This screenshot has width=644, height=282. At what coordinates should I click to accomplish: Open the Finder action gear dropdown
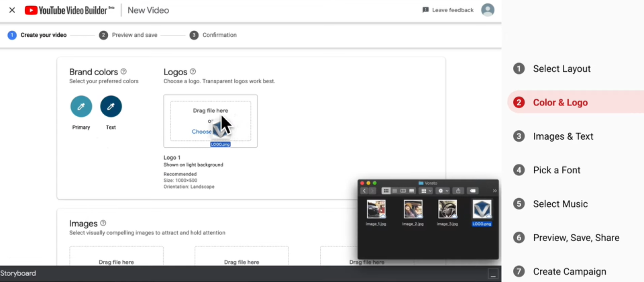(x=442, y=191)
